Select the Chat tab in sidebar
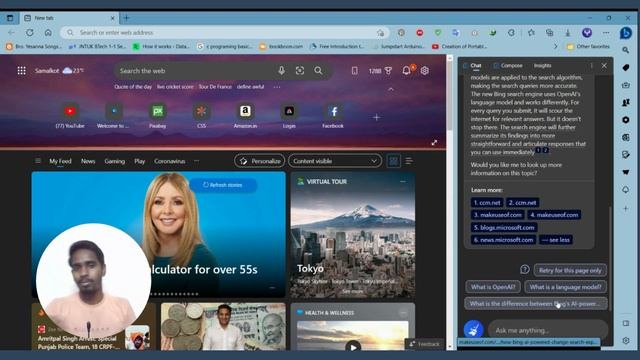Viewport: 640px width, 360px height. (472, 66)
